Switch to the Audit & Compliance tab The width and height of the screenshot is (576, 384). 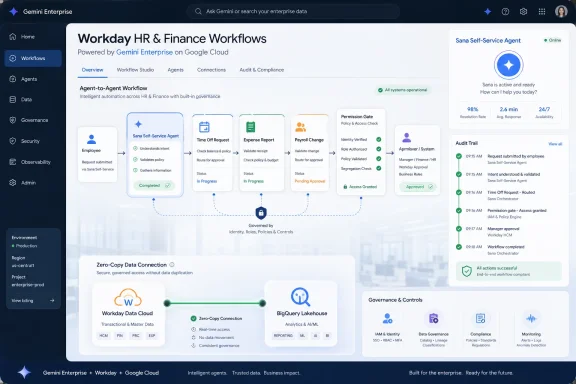pyautogui.click(x=262, y=70)
